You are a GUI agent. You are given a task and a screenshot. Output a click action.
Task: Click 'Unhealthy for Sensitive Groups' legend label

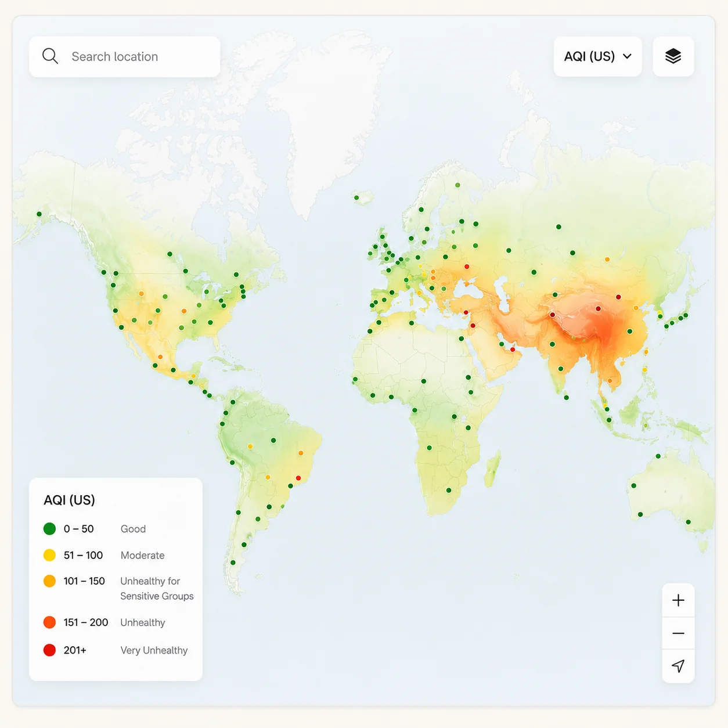157,589
